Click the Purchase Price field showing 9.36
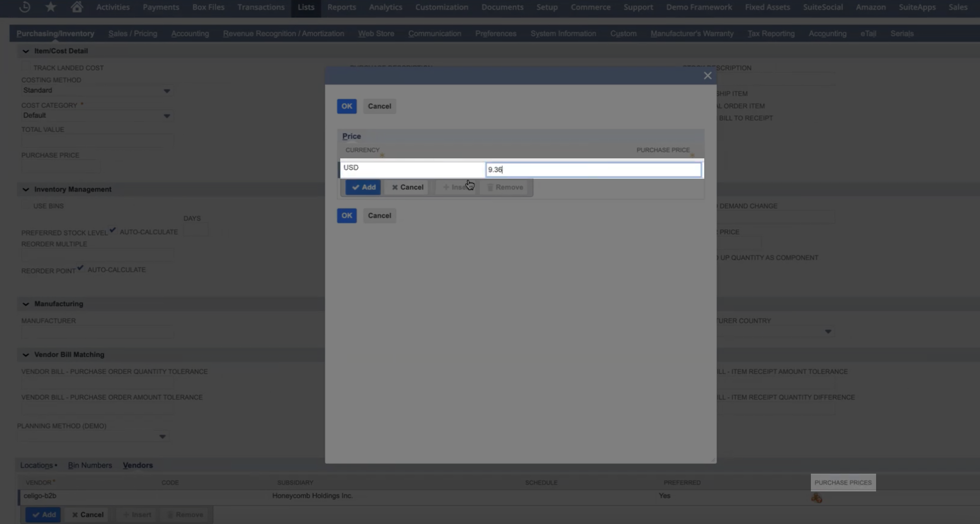The image size is (980, 524). [593, 170]
